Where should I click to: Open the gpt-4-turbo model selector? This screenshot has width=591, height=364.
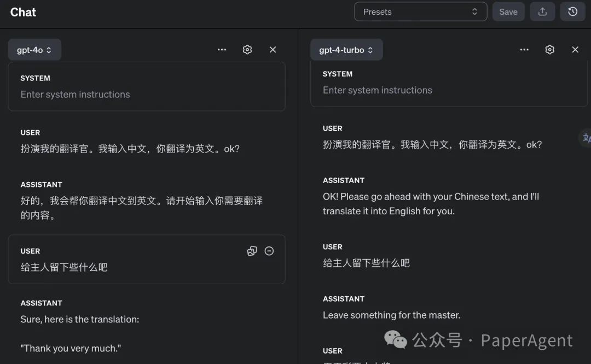[346, 50]
